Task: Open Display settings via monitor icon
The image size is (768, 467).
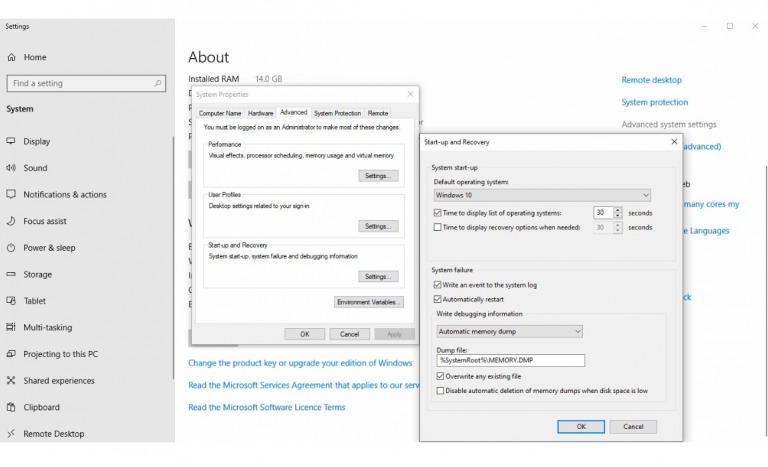Action: pos(11,141)
